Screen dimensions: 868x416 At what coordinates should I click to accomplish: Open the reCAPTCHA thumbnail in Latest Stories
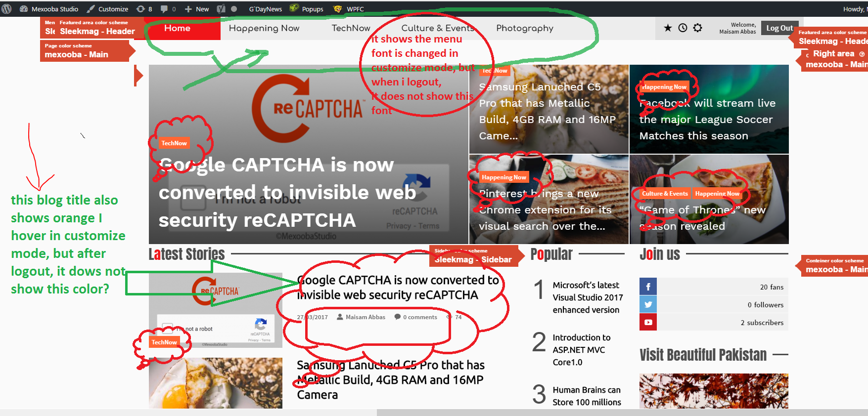[x=216, y=310]
